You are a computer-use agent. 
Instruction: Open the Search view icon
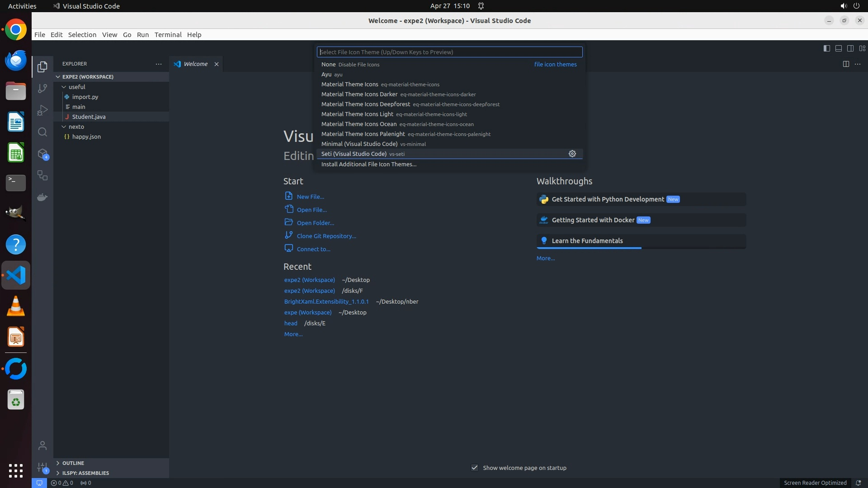coord(42,132)
